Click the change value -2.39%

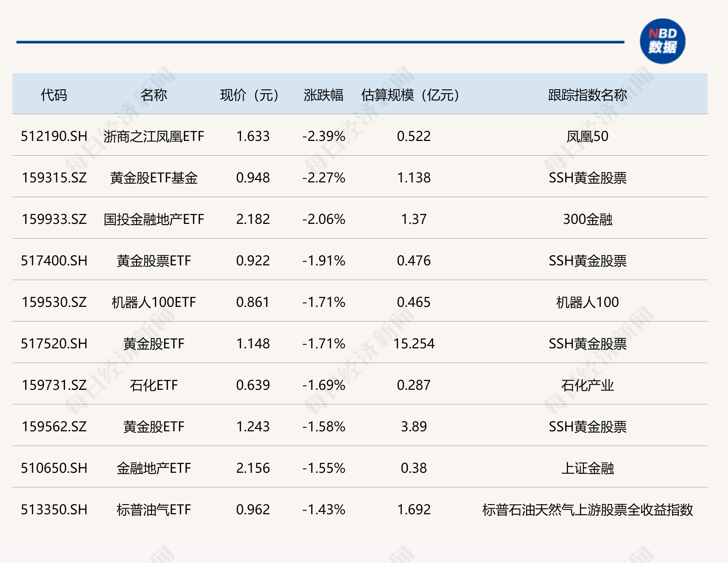[x=324, y=136]
